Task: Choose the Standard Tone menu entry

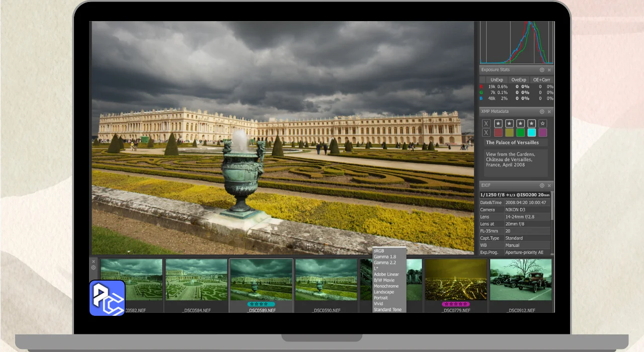Action: [x=387, y=310]
